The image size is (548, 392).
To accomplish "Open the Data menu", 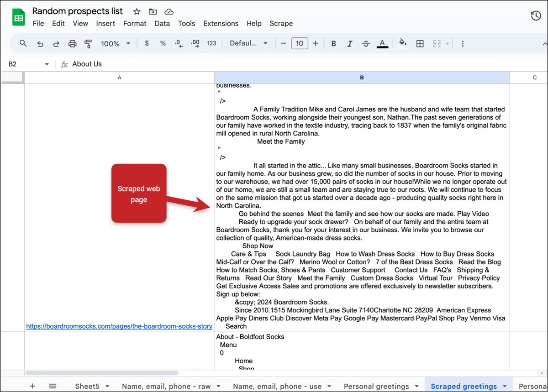I will 162,23.
